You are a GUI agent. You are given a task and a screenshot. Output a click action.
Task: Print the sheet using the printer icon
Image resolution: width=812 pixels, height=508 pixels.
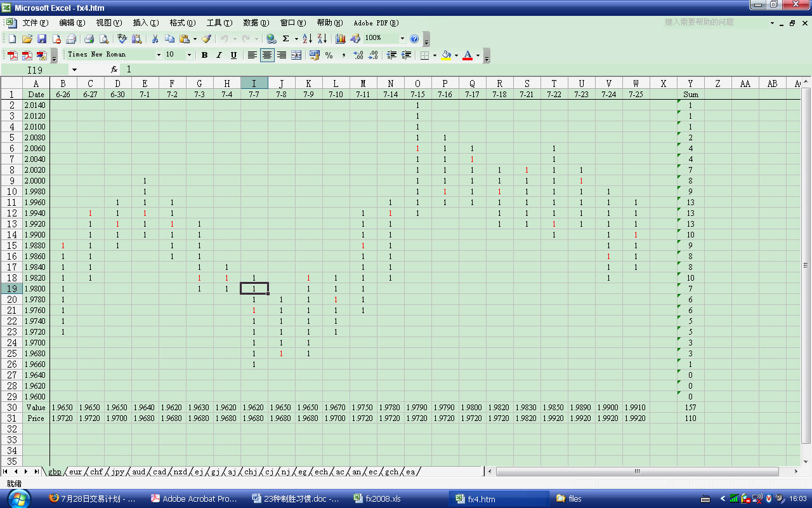[x=89, y=39]
